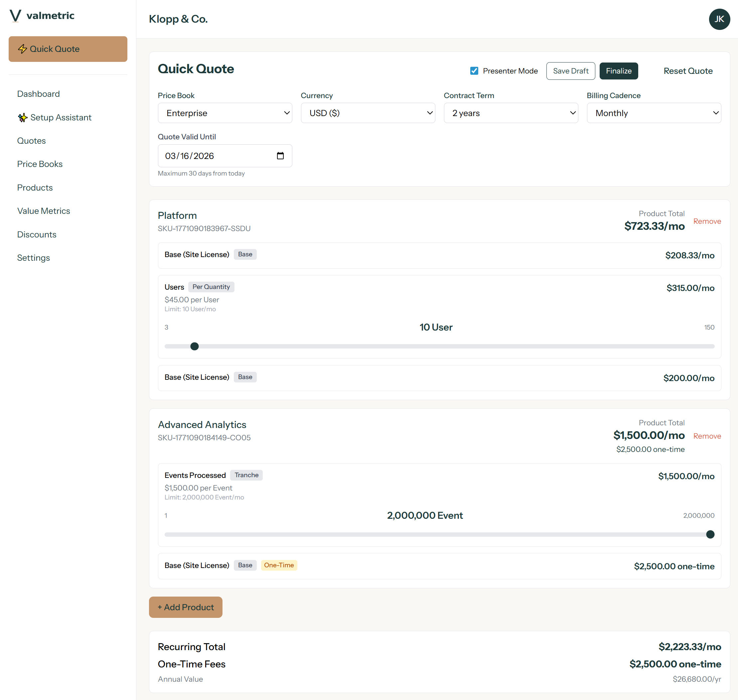Remove the Advanced Analytics product
This screenshot has height=700, width=738.
click(707, 436)
